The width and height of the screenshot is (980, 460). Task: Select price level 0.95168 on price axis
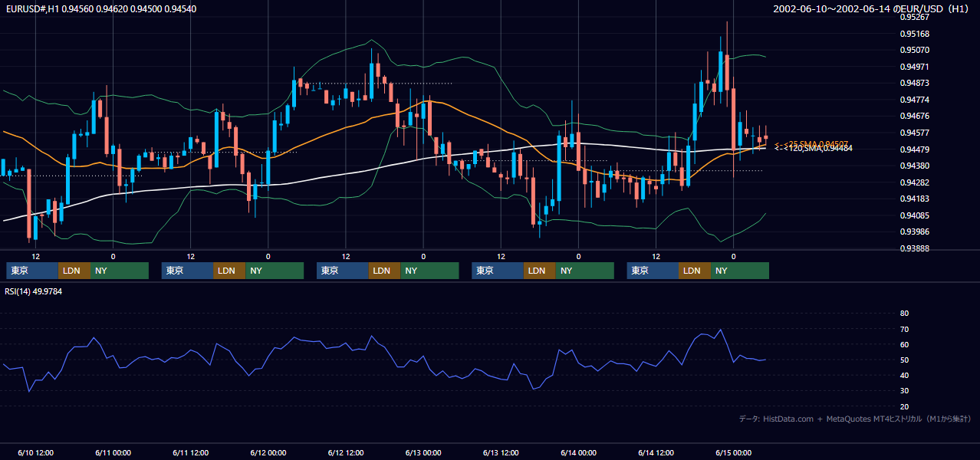[916, 34]
